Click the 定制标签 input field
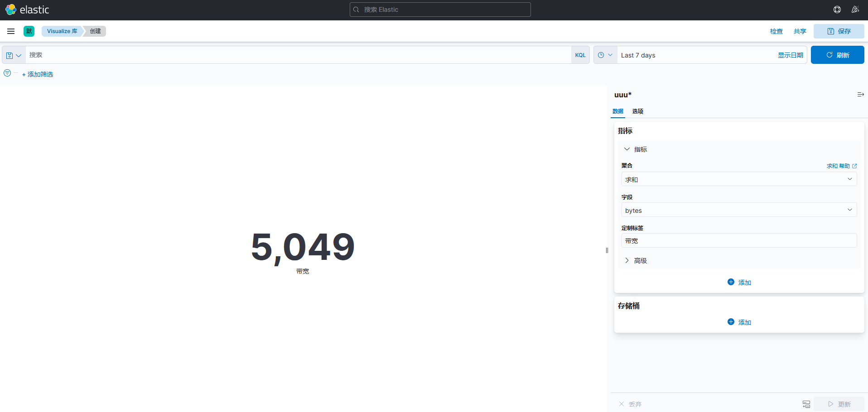868x412 pixels. [738, 241]
